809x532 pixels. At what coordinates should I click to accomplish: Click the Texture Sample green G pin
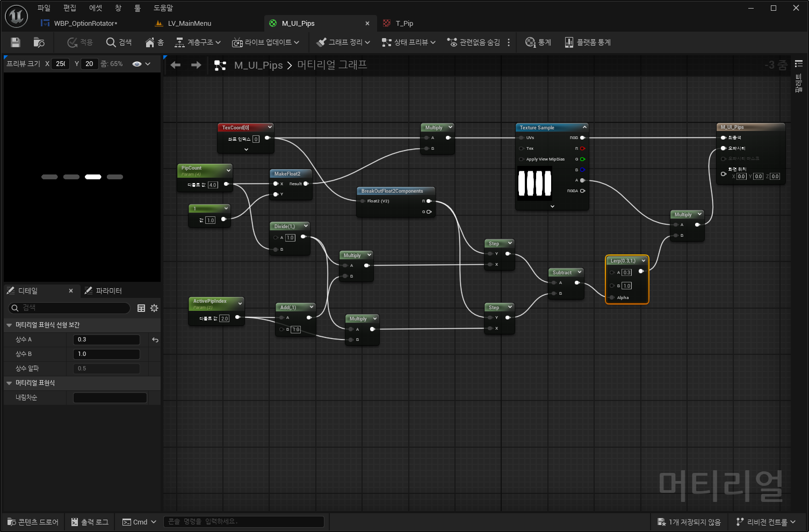tap(582, 159)
